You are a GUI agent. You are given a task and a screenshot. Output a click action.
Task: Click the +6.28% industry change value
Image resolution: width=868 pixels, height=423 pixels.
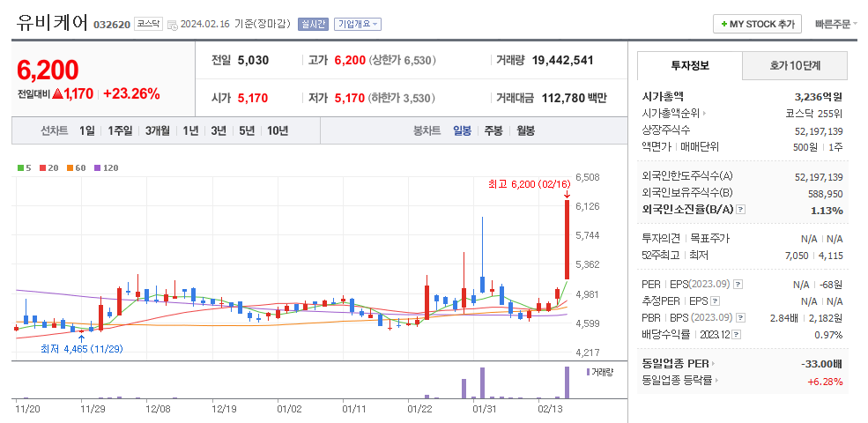click(825, 382)
